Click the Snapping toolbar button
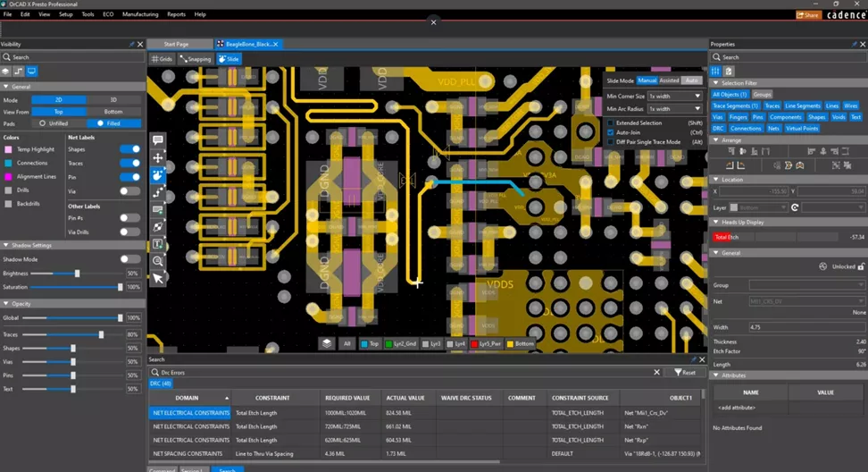868x472 pixels. coord(195,59)
